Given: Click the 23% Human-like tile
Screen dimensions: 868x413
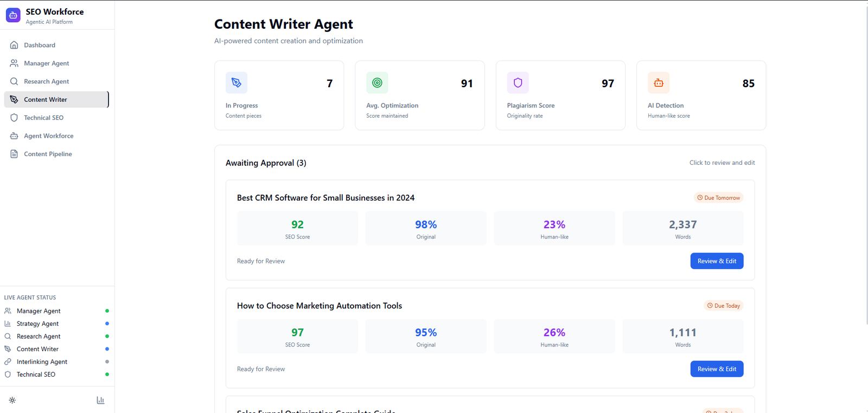Looking at the screenshot, I should coord(554,228).
